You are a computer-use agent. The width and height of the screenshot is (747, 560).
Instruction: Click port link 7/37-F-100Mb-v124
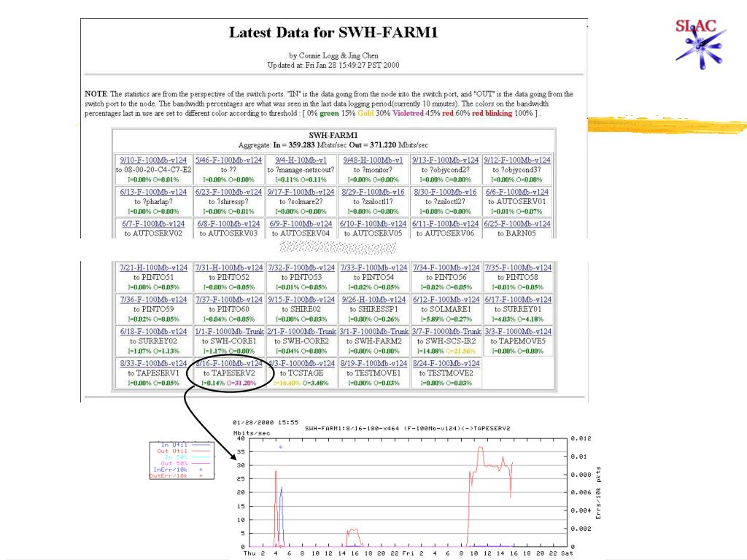(228, 300)
